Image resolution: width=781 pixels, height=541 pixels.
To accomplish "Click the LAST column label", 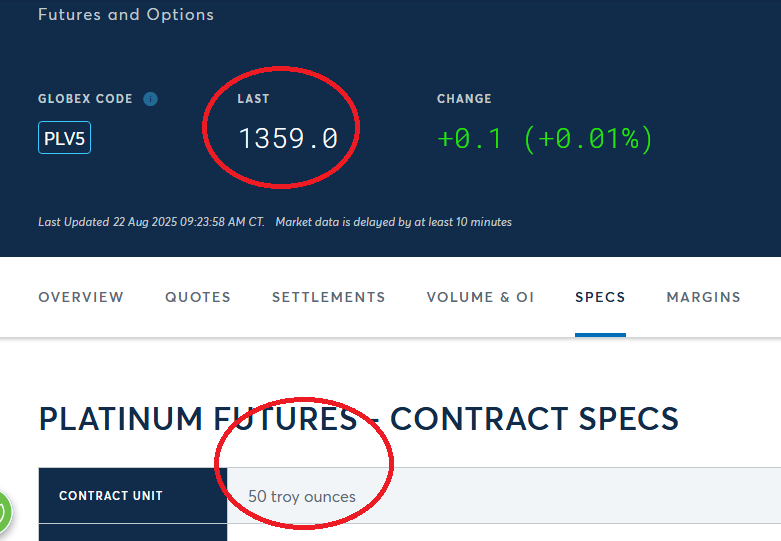I will pos(253,99).
